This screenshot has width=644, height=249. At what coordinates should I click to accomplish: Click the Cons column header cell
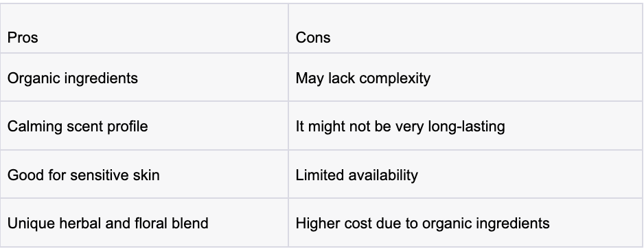tap(465, 28)
